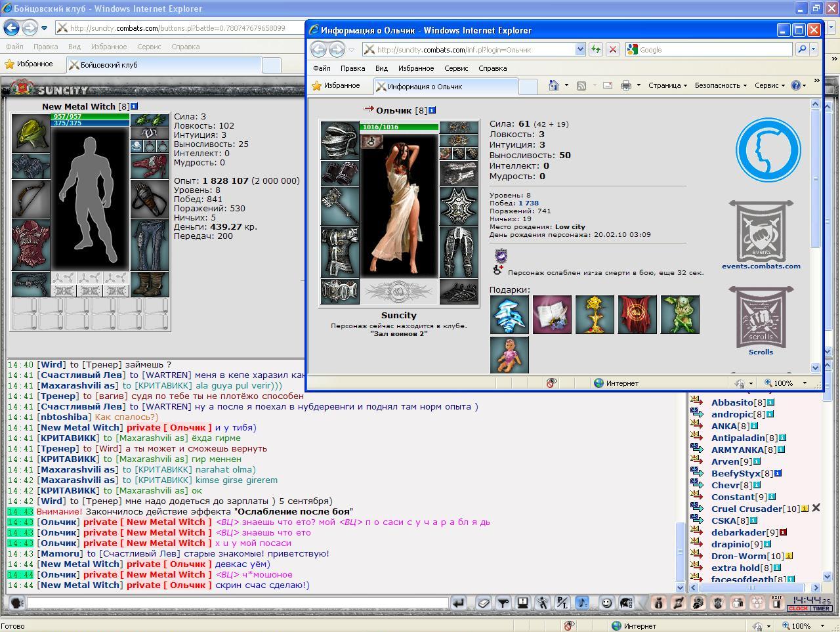Click the eraser clear-chat icon
This screenshot has height=632, width=840.
click(483, 602)
